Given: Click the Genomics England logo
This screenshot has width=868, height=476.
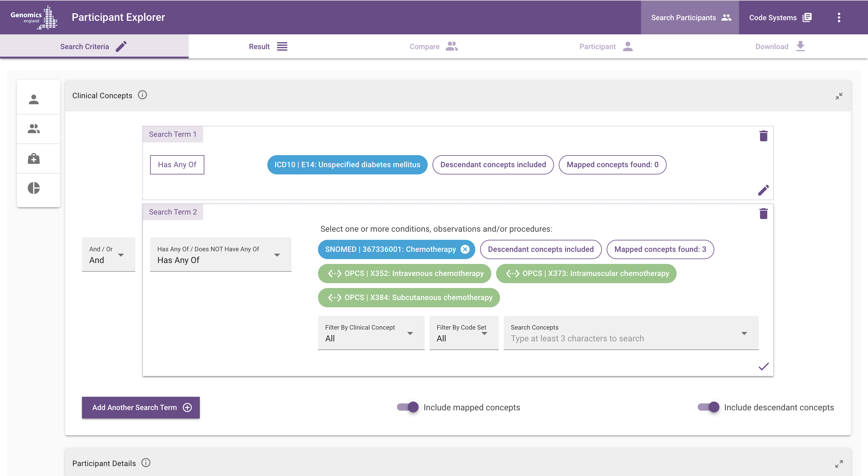Looking at the screenshot, I should (34, 17).
